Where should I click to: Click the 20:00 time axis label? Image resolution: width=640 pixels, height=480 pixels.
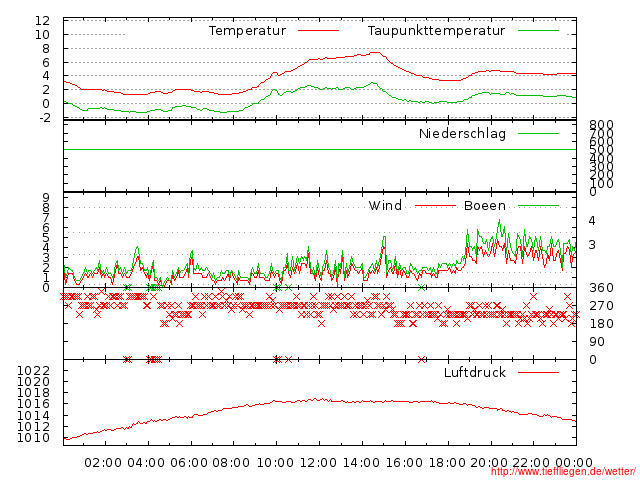tap(489, 463)
